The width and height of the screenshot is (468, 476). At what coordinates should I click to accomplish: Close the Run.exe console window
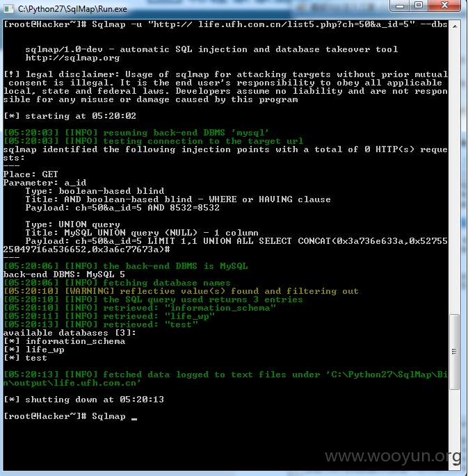(444, 6)
